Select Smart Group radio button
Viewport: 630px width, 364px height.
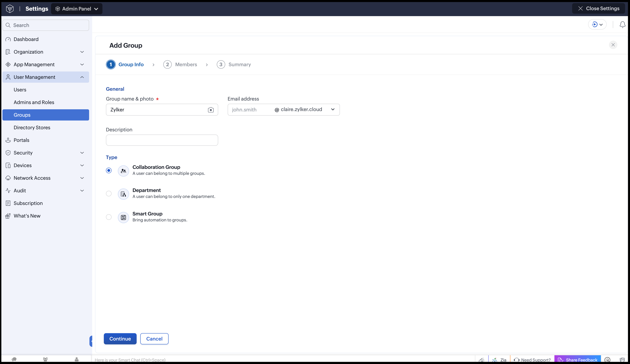point(109,217)
